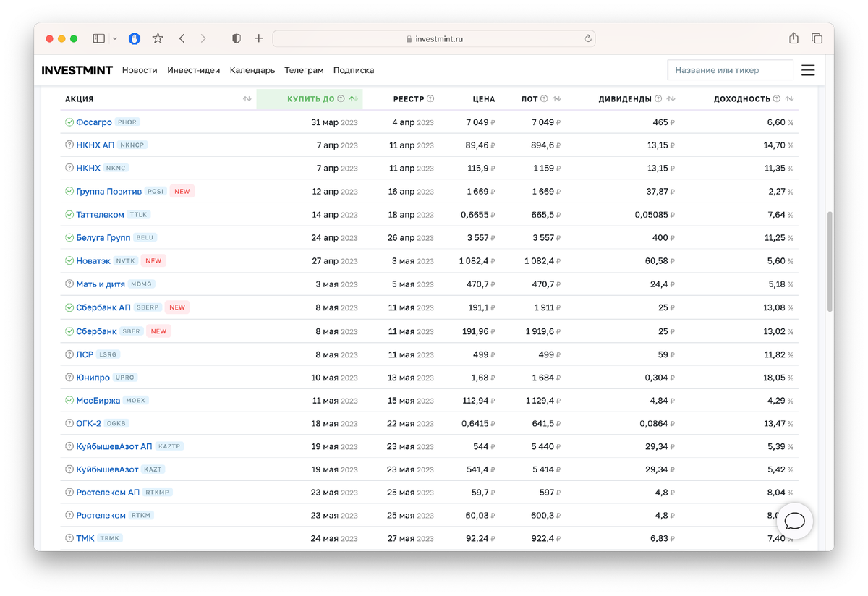The width and height of the screenshot is (868, 596).
Task: Focus the Название или тикер search field
Action: click(731, 70)
